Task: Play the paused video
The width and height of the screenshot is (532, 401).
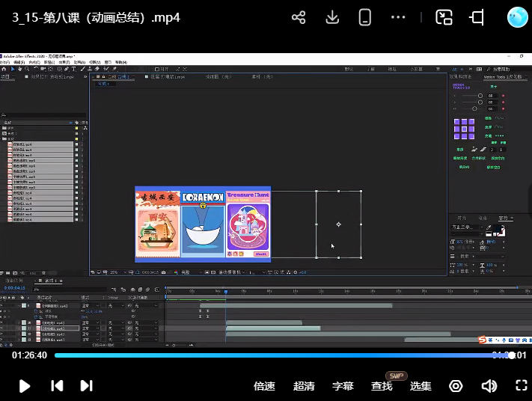Action: pyautogui.click(x=24, y=386)
